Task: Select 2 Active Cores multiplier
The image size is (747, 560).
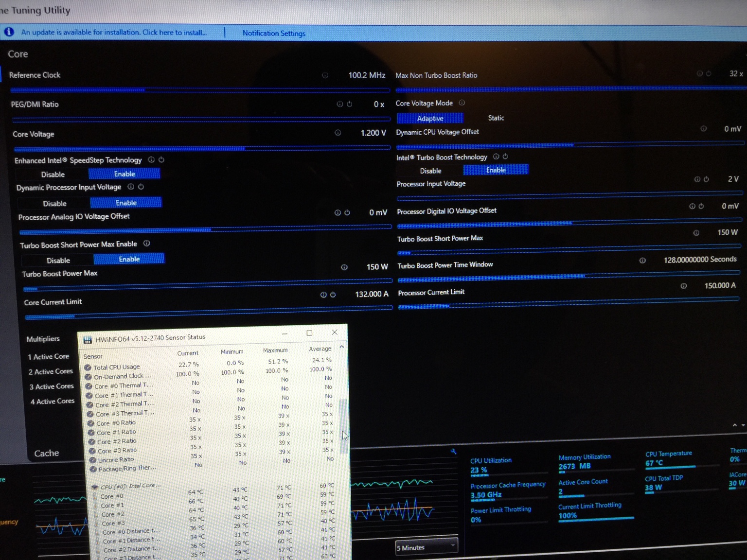Action: click(51, 371)
